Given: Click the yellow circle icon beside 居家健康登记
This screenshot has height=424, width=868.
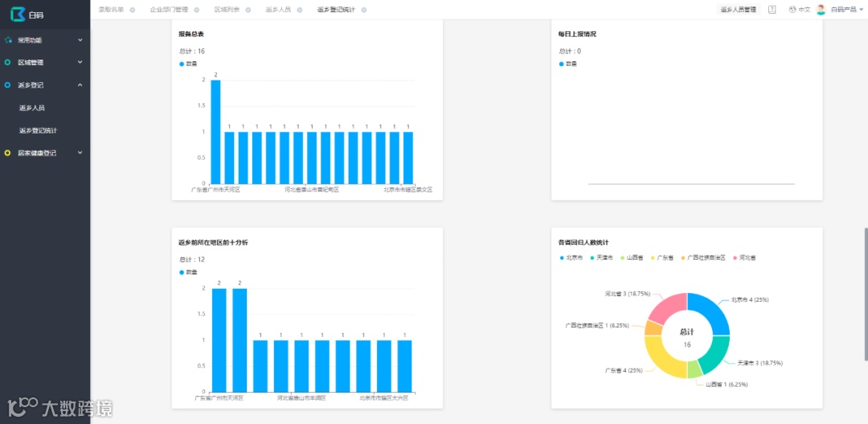Looking at the screenshot, I should coord(8,152).
